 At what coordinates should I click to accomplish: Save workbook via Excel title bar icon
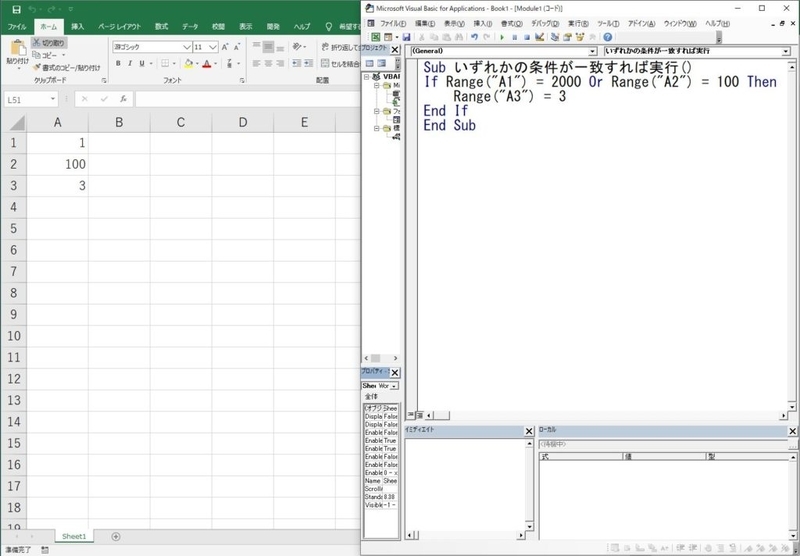click(x=16, y=9)
